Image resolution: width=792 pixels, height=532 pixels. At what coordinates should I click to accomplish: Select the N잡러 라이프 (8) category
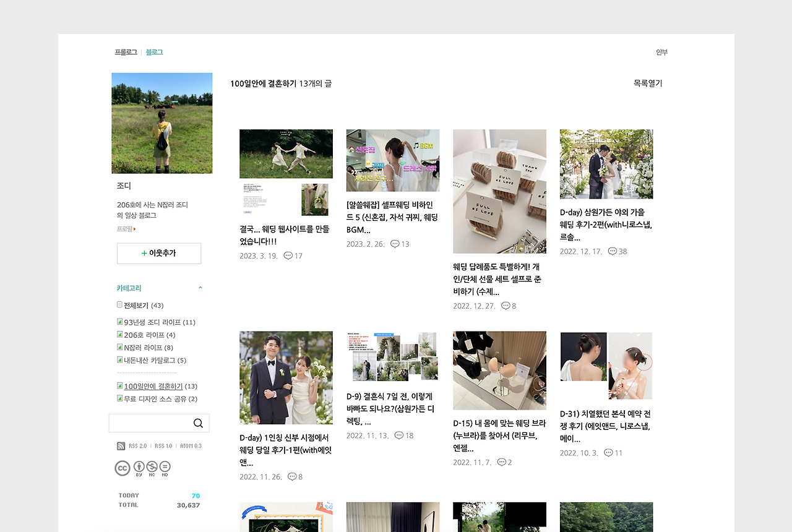pyautogui.click(x=148, y=348)
